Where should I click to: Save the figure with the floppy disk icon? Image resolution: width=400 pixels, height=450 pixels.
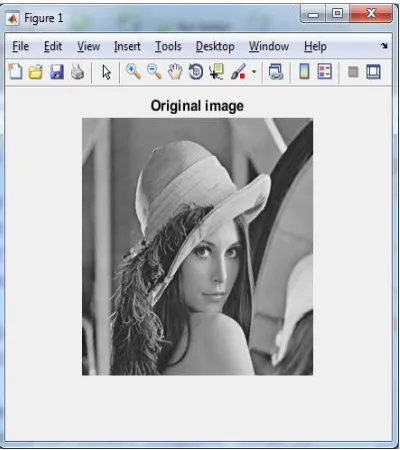pyautogui.click(x=57, y=72)
